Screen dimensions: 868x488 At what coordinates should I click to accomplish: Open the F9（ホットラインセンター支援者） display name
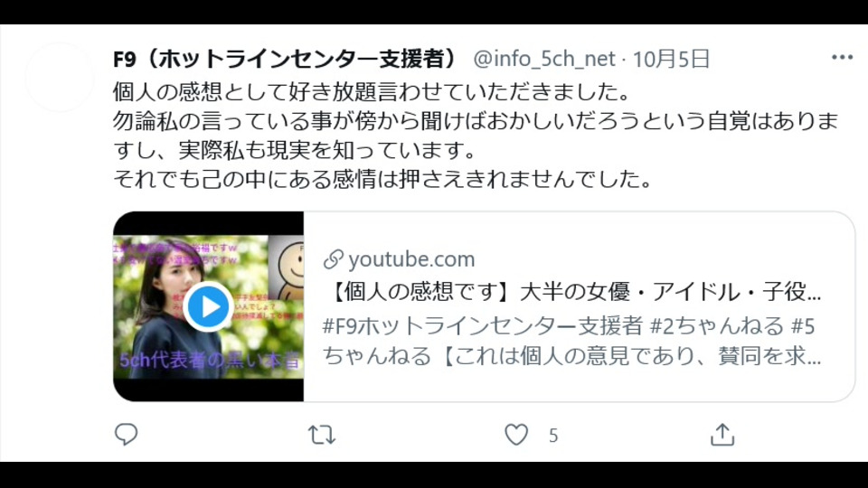click(287, 59)
